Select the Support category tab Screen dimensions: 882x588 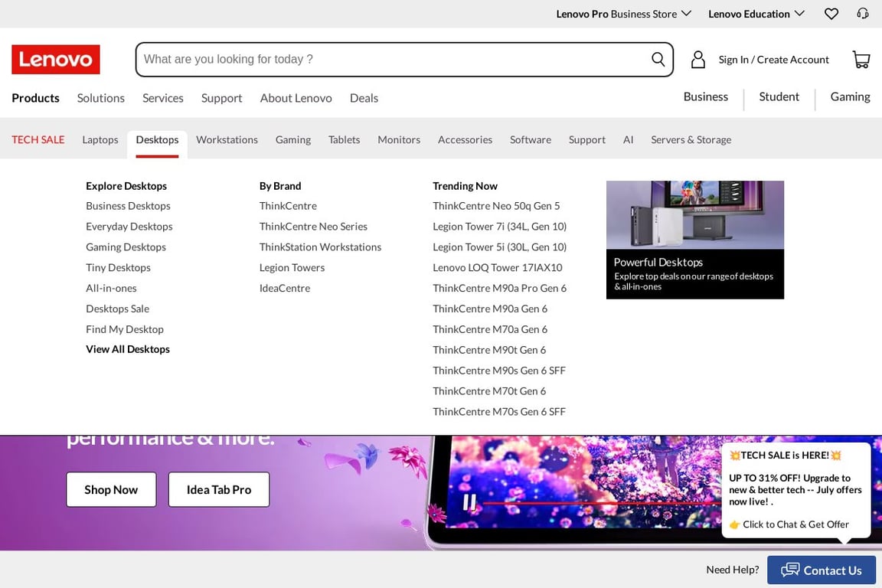(586, 139)
